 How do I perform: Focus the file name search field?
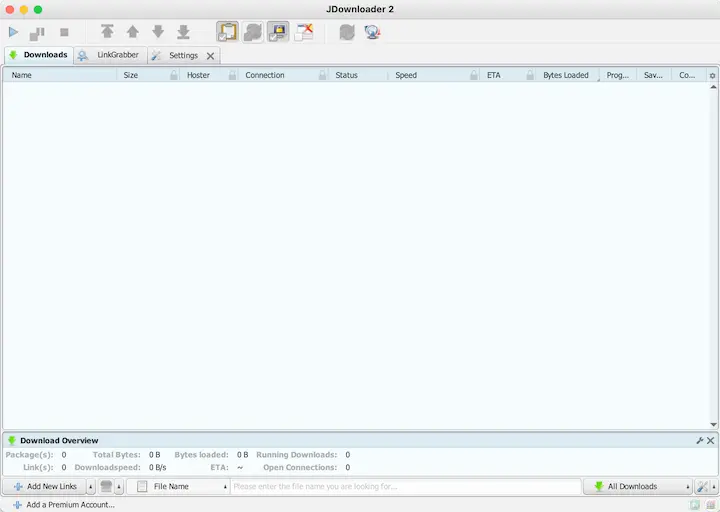click(x=405, y=487)
